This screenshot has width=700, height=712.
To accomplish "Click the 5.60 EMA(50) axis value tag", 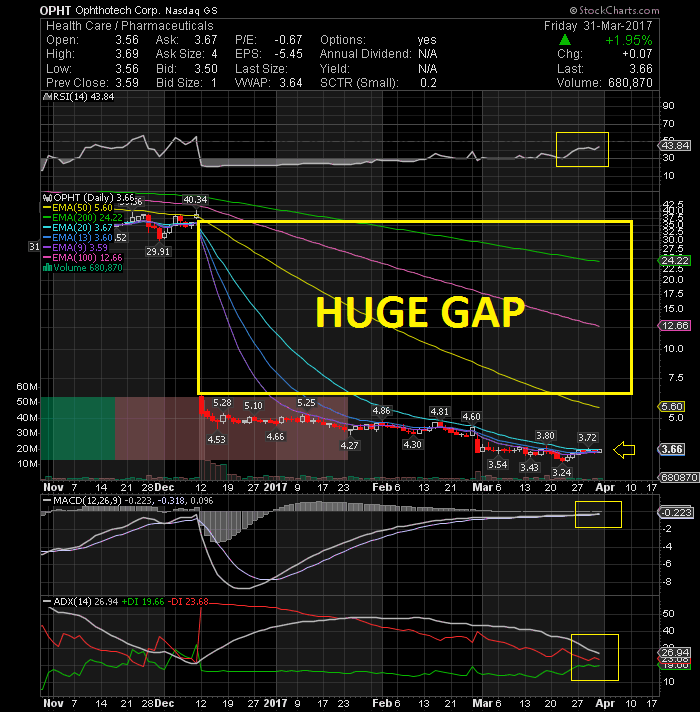I will point(672,406).
